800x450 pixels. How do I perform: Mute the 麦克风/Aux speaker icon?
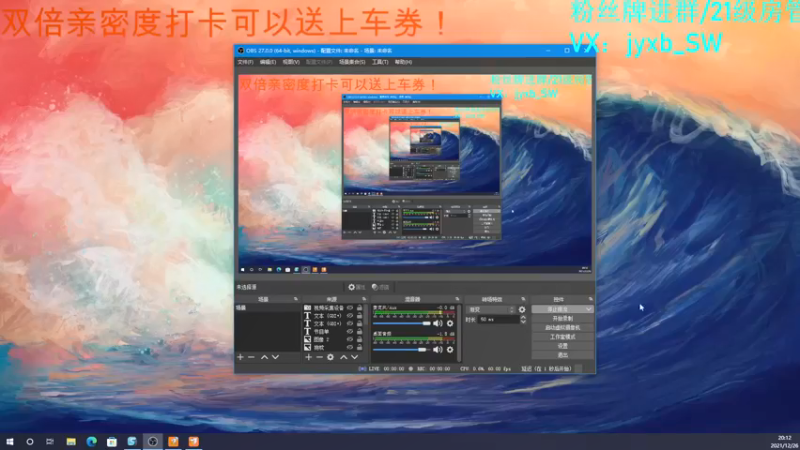(x=438, y=323)
